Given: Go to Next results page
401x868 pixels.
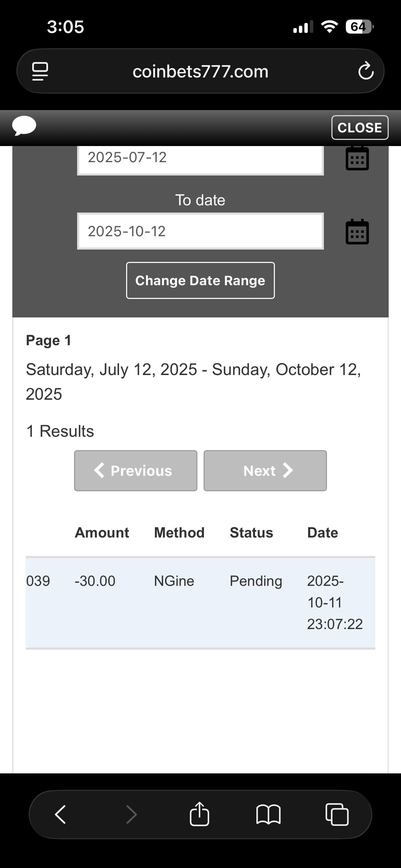Looking at the screenshot, I should 265,470.
